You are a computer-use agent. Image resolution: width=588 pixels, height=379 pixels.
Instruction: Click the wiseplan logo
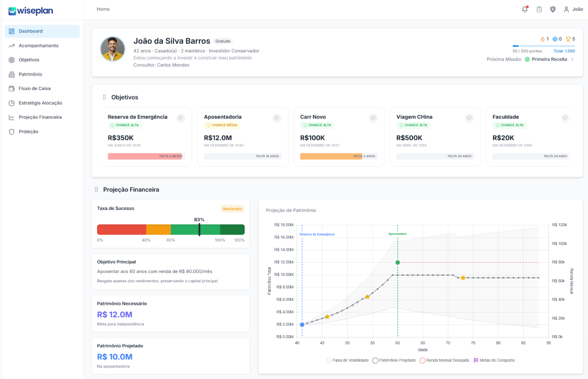[x=31, y=11]
